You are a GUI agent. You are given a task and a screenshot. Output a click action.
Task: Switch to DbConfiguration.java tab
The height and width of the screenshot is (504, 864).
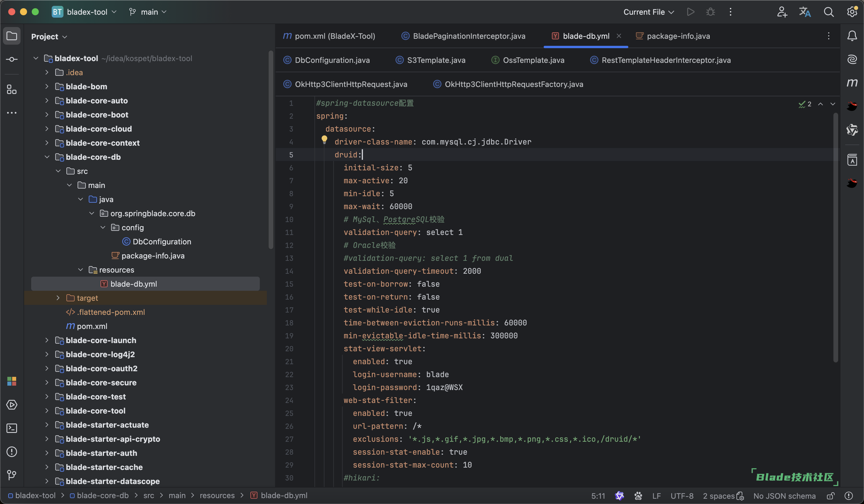pyautogui.click(x=326, y=60)
